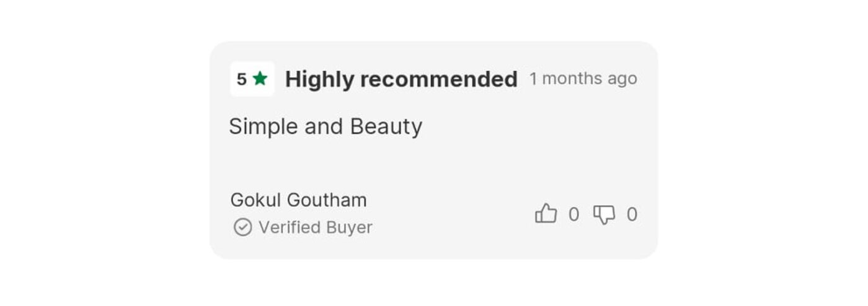Click the thumbs up icon

[x=546, y=214]
